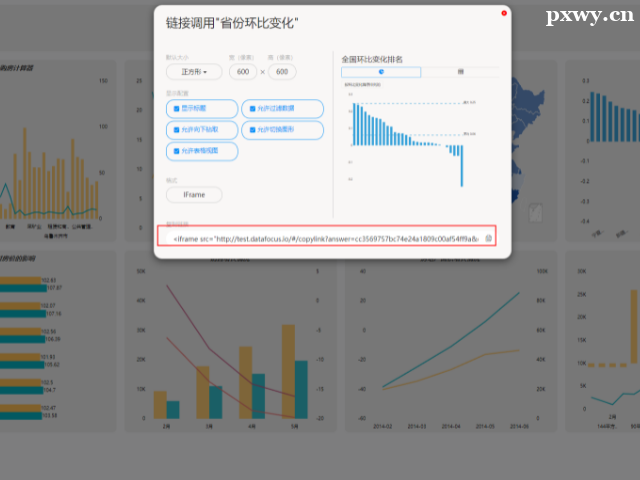Switch preview to table view icon tab
640x480 pixels.
460,73
